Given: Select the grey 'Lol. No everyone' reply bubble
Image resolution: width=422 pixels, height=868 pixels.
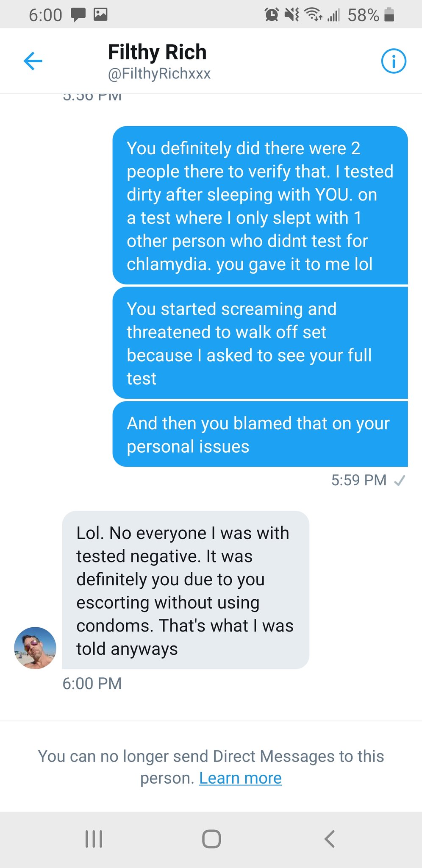Looking at the screenshot, I should tap(186, 590).
